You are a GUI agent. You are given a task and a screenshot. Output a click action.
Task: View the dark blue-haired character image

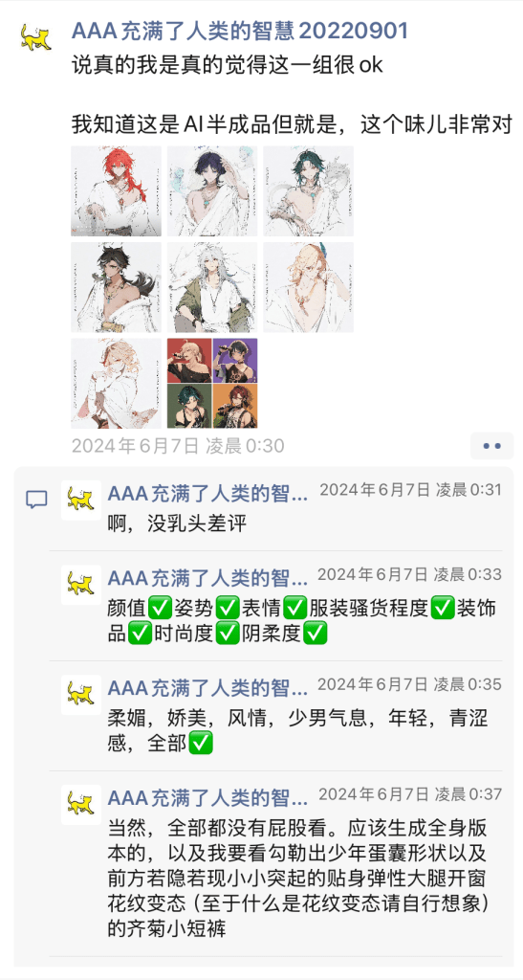(212, 191)
